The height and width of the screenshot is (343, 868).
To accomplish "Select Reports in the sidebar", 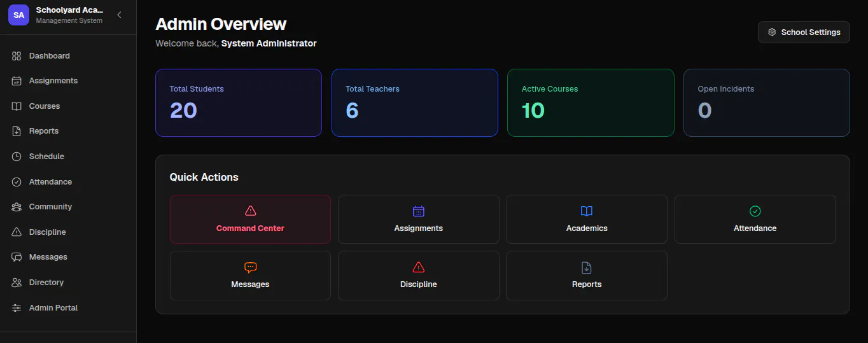I will 68,131.
